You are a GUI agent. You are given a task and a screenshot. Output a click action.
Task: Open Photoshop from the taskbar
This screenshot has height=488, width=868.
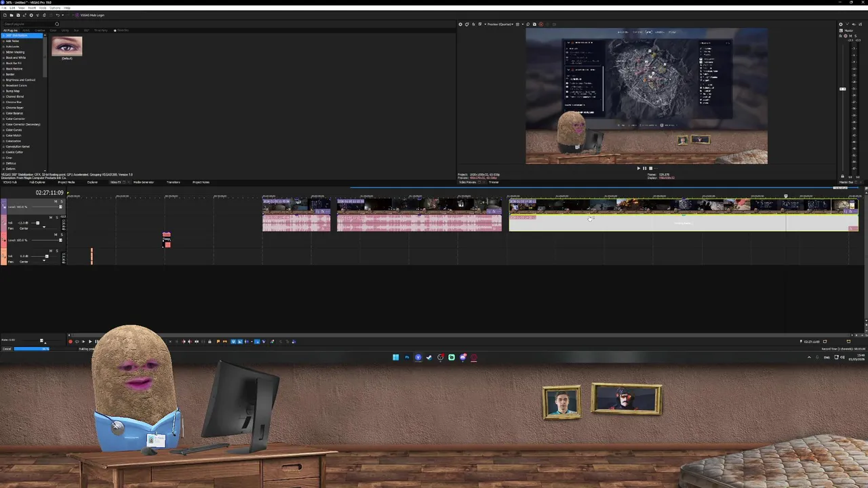pos(407,357)
